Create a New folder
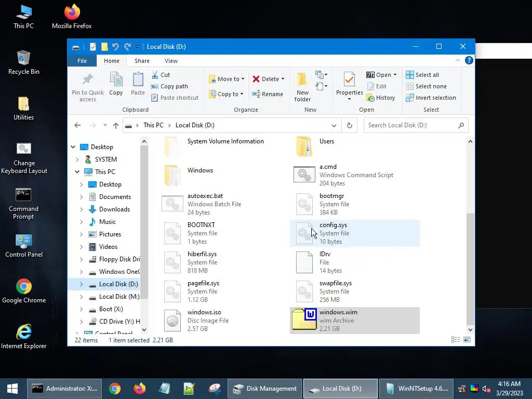Viewport: 532px width, 399px height. point(302,87)
